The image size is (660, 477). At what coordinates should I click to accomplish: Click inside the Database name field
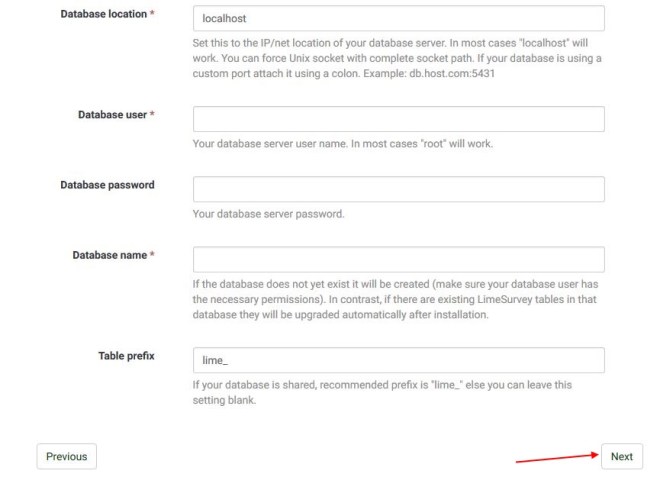click(x=398, y=259)
